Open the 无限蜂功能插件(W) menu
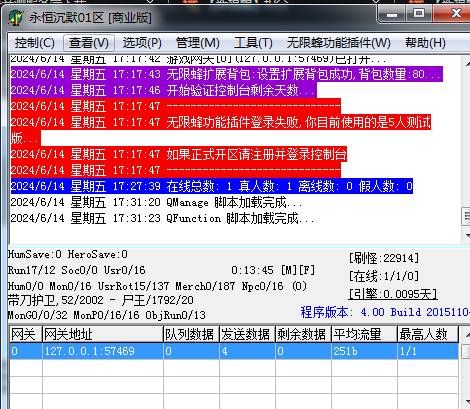Viewport: 470px width, 409px height. click(x=339, y=43)
